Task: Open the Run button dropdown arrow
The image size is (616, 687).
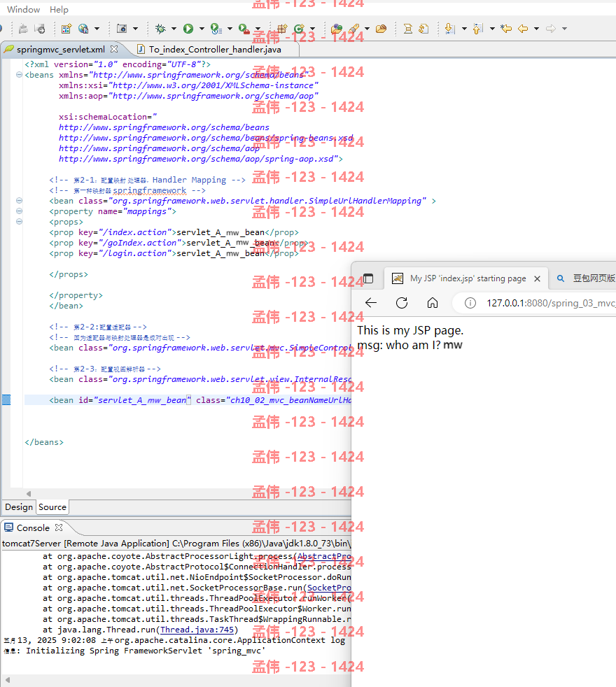Action: (202, 29)
